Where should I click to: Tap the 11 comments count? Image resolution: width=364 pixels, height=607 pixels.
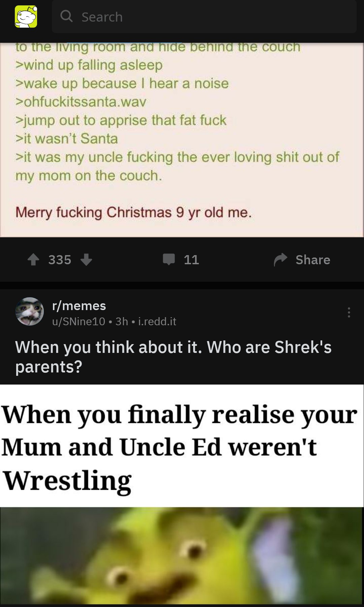pyautogui.click(x=191, y=260)
